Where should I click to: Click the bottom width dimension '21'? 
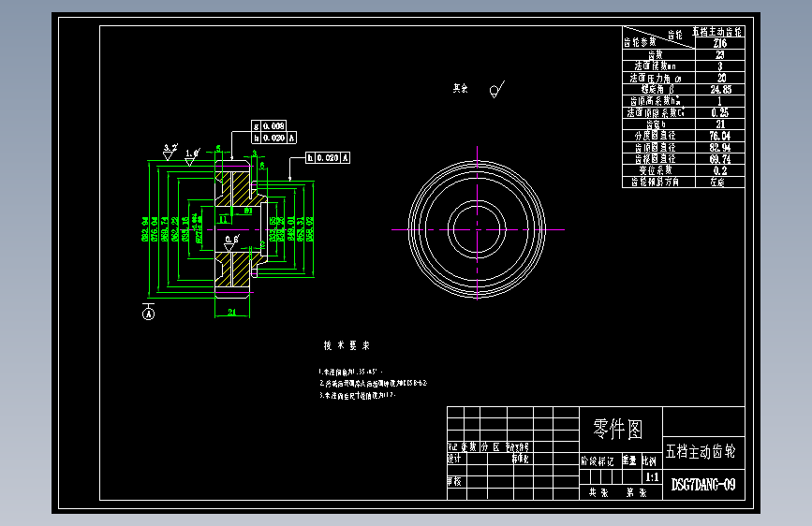232,313
